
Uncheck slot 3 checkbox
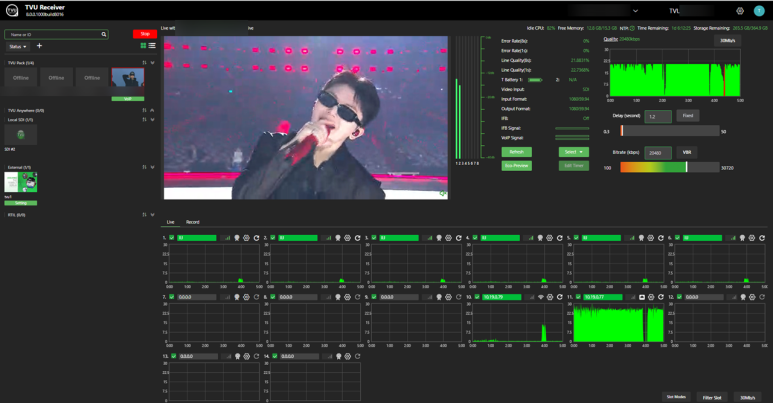[x=374, y=238]
